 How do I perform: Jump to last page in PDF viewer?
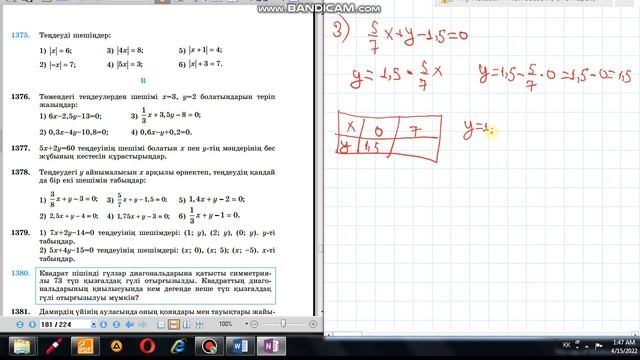pyautogui.click(x=116, y=324)
